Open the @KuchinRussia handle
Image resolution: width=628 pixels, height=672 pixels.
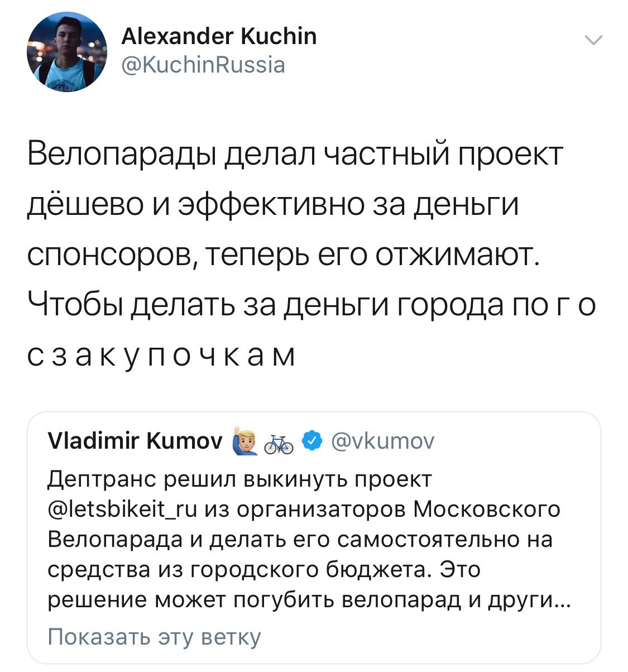click(x=203, y=65)
